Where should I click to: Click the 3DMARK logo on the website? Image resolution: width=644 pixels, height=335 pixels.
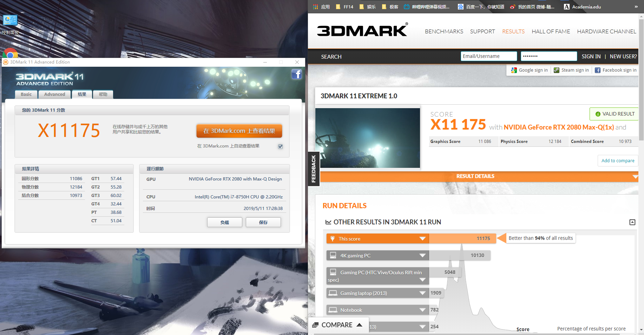[362, 30]
